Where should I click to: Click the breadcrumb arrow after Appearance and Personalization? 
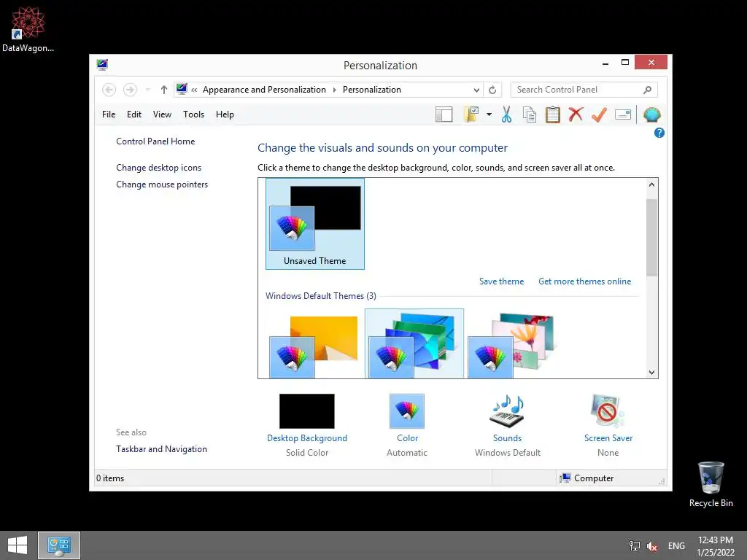coord(334,90)
